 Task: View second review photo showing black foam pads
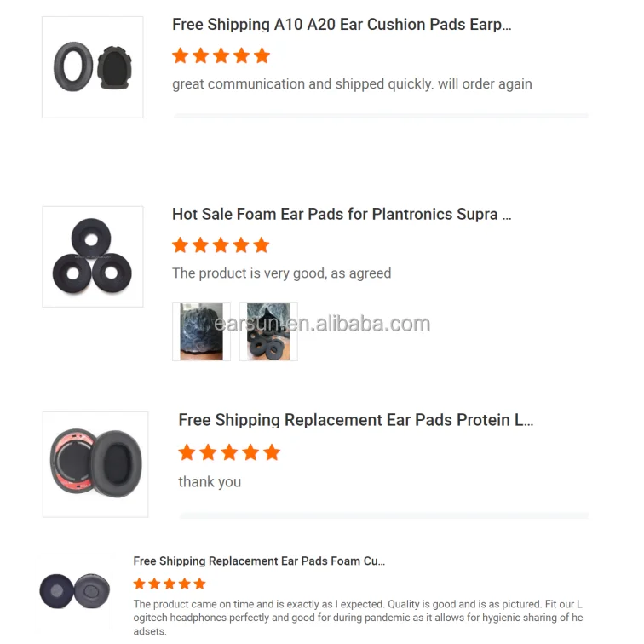coord(268,332)
